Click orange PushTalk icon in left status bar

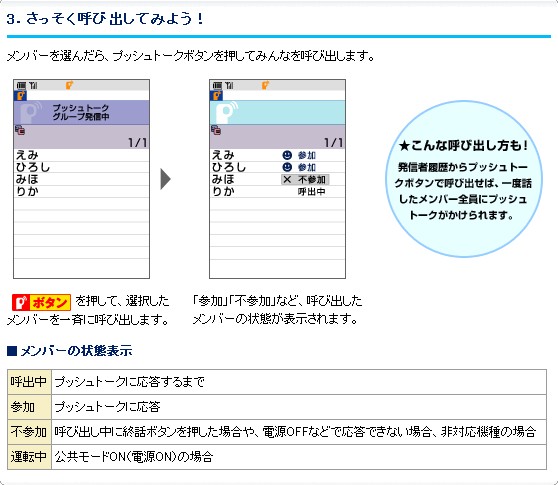(x=69, y=85)
